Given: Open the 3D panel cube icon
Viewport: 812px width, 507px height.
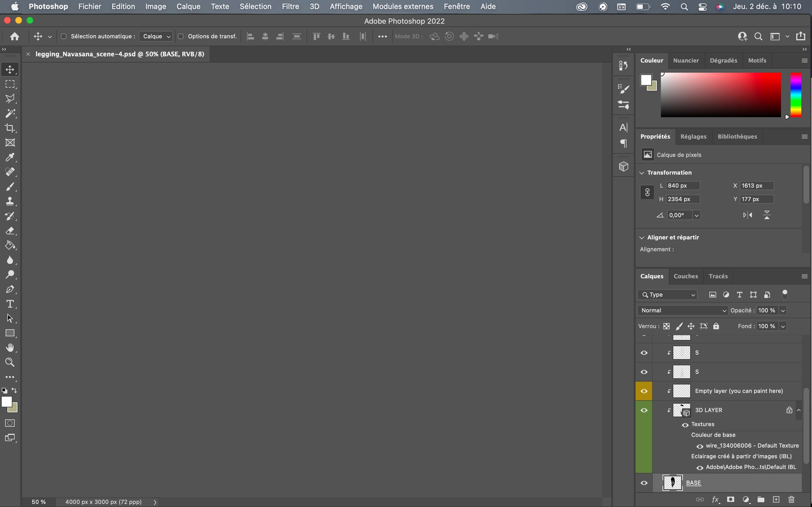Looking at the screenshot, I should click(623, 166).
